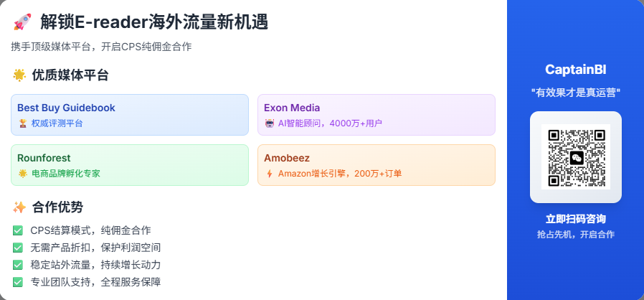Click the green checkmark beside 无需产品折扣
644x300 pixels.
[18, 248]
